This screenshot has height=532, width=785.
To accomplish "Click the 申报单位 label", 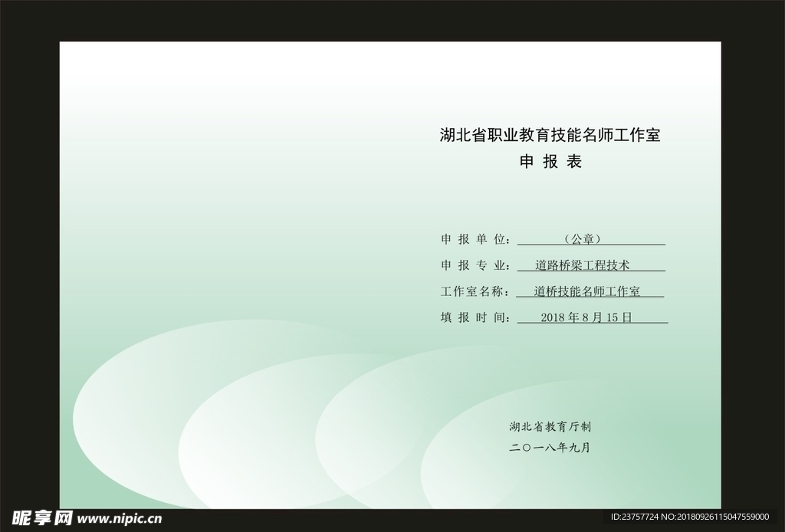I will pos(475,239).
